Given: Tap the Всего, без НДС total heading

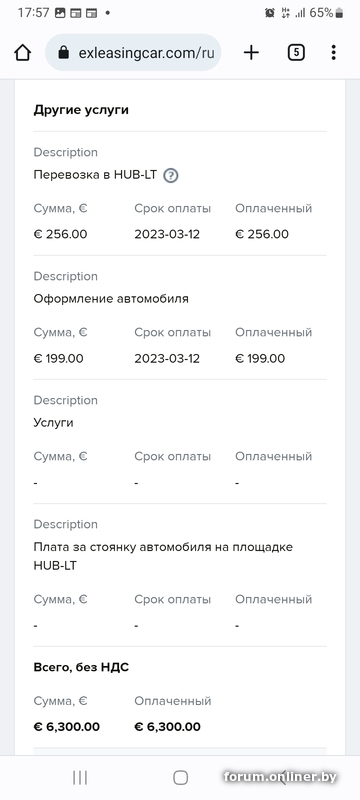Looking at the screenshot, I should (81, 667).
